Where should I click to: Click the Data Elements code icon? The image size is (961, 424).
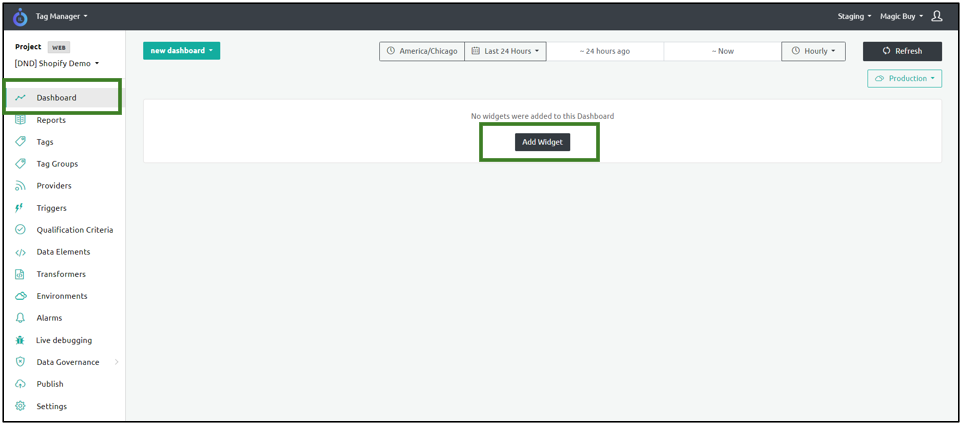tap(20, 252)
